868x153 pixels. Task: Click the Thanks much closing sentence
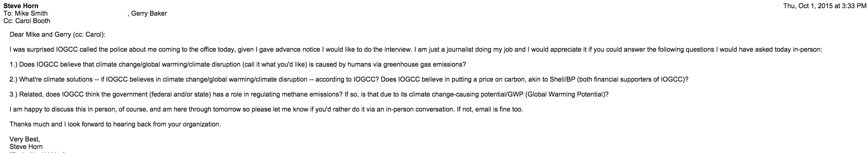click(x=115, y=124)
